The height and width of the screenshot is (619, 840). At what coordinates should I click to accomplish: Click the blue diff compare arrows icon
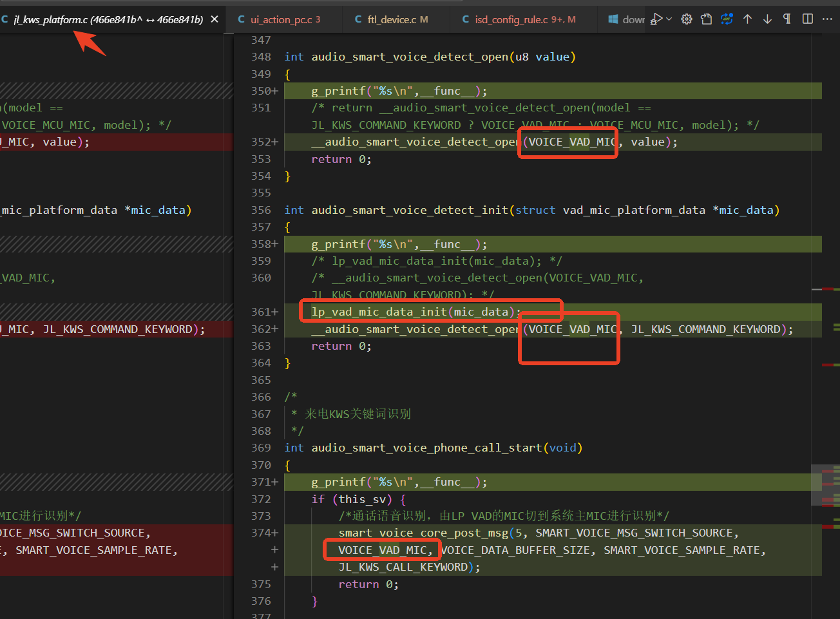[727, 19]
